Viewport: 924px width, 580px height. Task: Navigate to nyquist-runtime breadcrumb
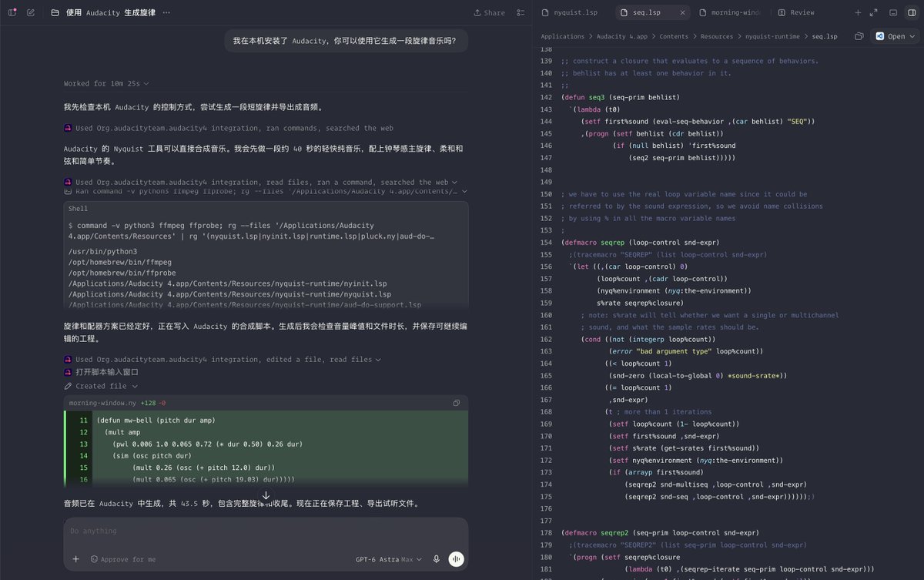[773, 36]
